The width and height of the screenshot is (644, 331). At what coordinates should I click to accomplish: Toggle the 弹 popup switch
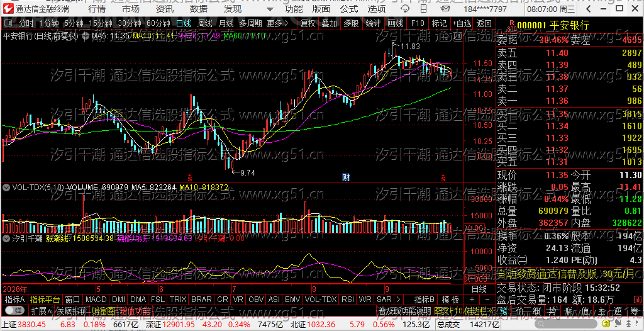click(15, 310)
